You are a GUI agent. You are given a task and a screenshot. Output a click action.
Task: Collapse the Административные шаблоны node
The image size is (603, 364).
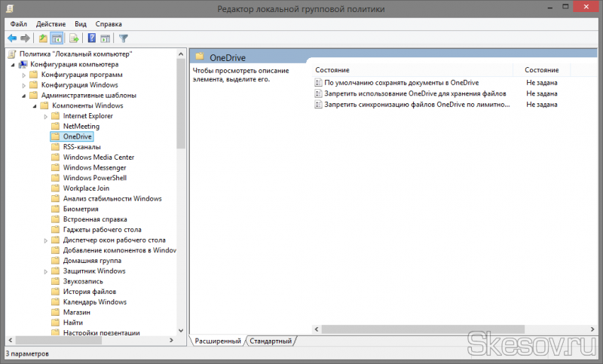[23, 96]
